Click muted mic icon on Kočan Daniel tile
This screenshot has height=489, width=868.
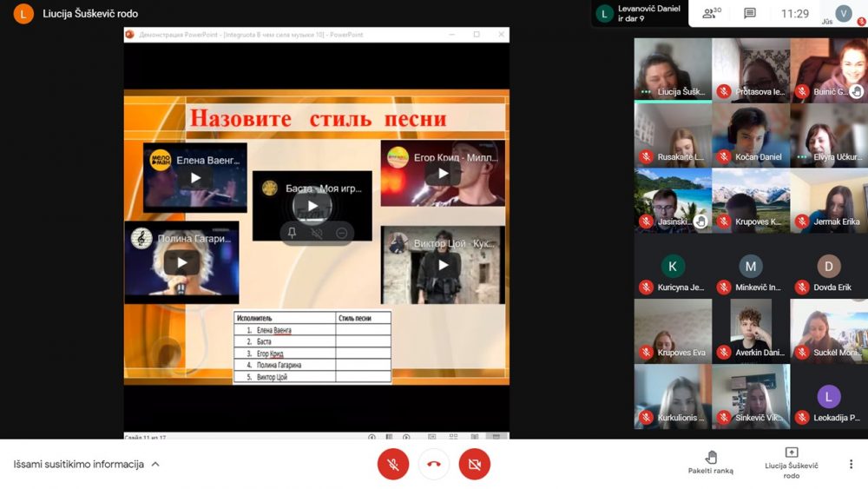click(724, 156)
